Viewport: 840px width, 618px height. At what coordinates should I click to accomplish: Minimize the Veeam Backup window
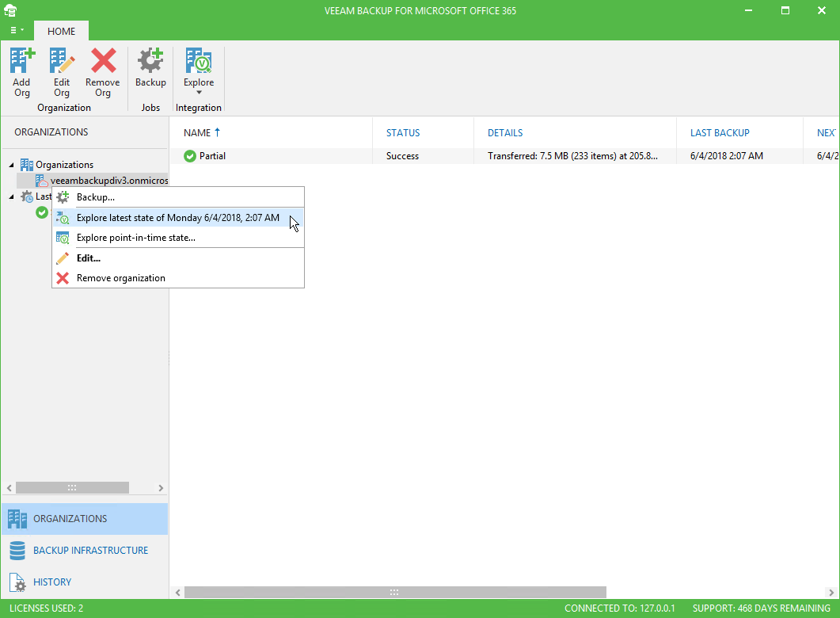click(748, 10)
